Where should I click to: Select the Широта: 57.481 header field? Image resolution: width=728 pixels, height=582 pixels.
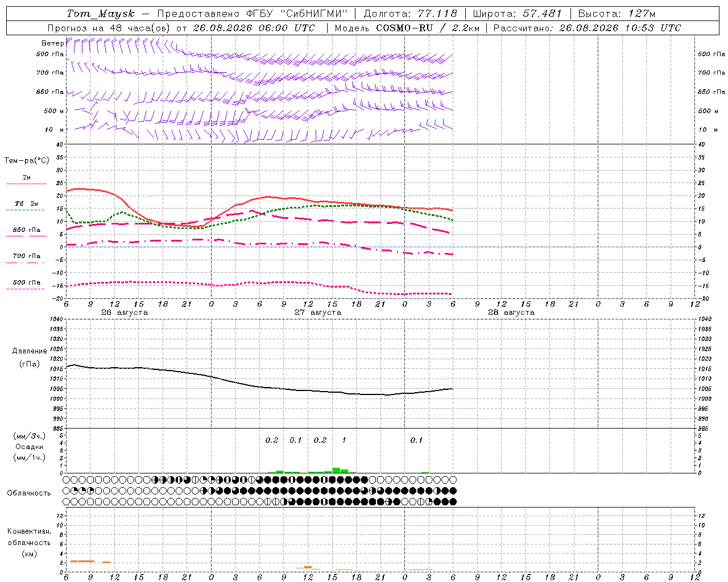coord(517,14)
